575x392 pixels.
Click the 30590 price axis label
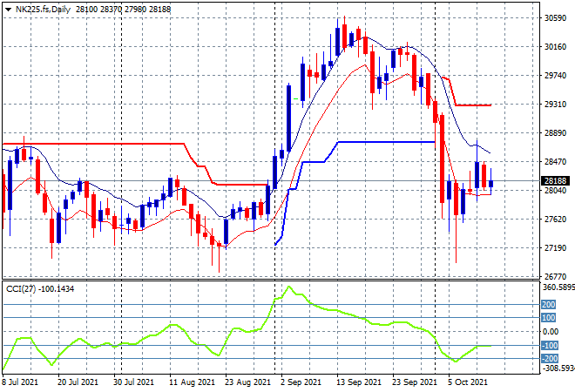point(555,18)
